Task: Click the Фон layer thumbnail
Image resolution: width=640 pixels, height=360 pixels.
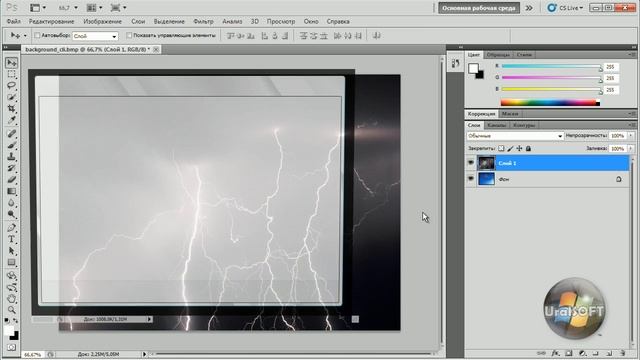Action: coord(486,179)
